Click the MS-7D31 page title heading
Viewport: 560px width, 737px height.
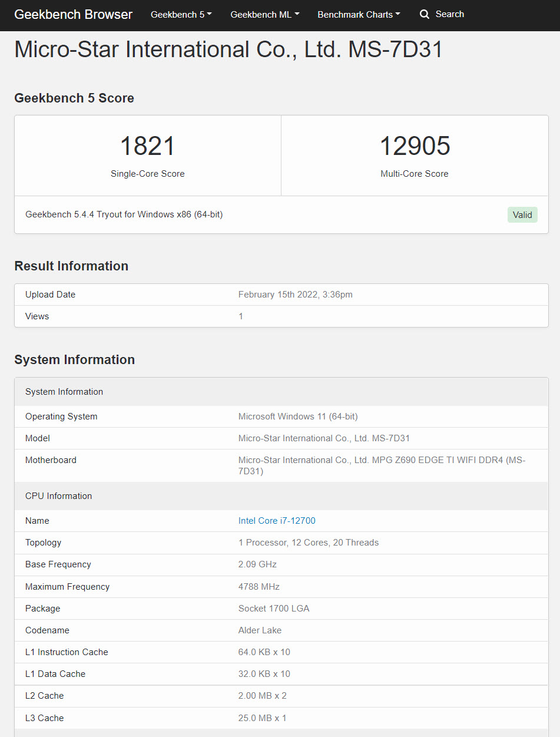(x=228, y=49)
